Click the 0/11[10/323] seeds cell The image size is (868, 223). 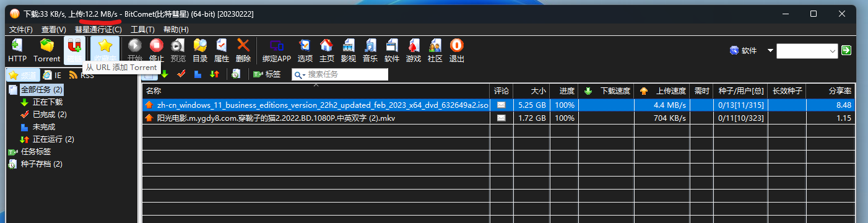pos(740,118)
